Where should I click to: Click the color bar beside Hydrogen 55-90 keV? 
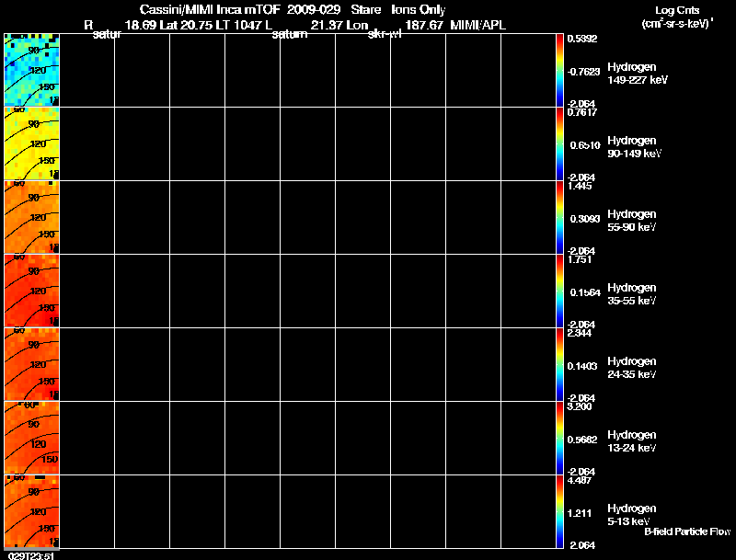[559, 217]
